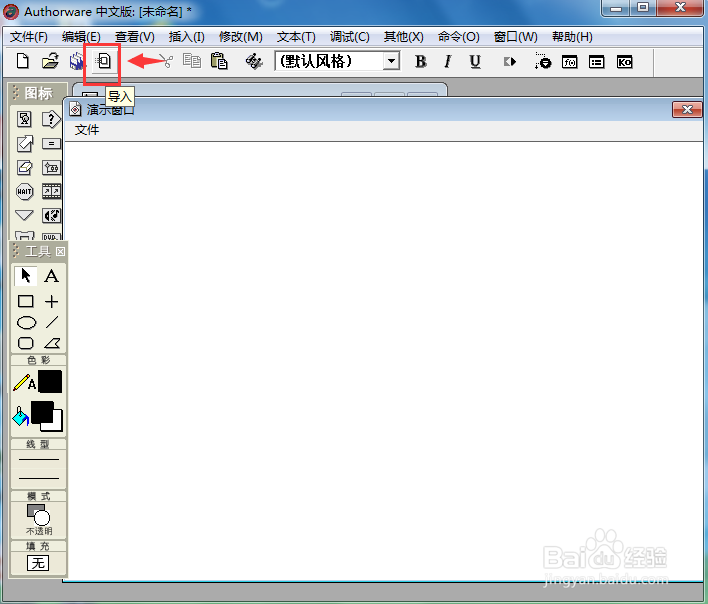The width and height of the screenshot is (708, 604).
Task: Select the text A tool
Action: 51,275
